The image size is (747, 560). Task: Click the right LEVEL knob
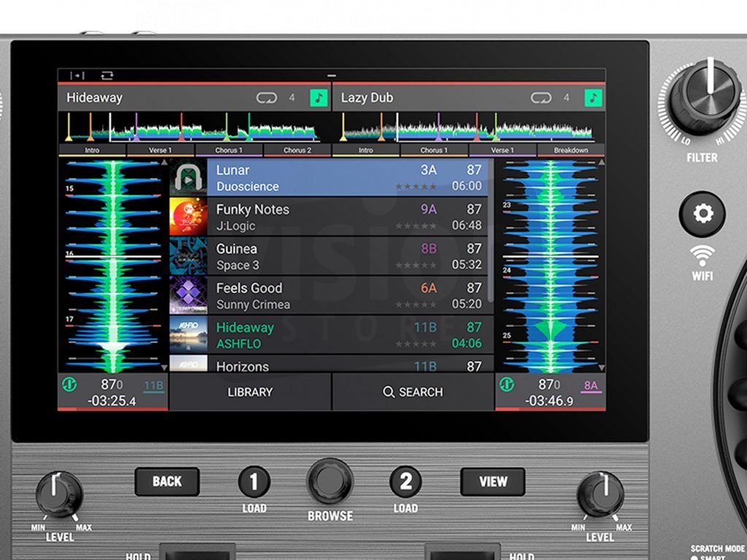(x=600, y=494)
